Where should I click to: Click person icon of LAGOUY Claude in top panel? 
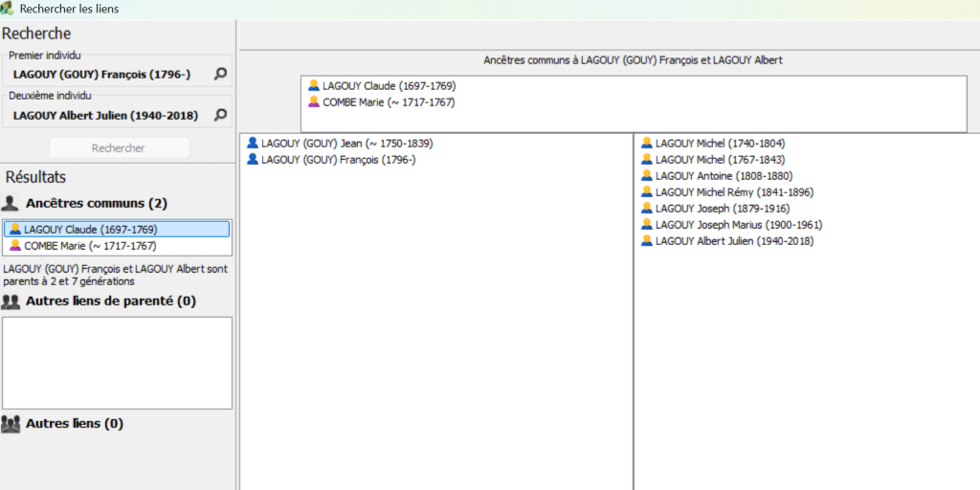coord(313,86)
